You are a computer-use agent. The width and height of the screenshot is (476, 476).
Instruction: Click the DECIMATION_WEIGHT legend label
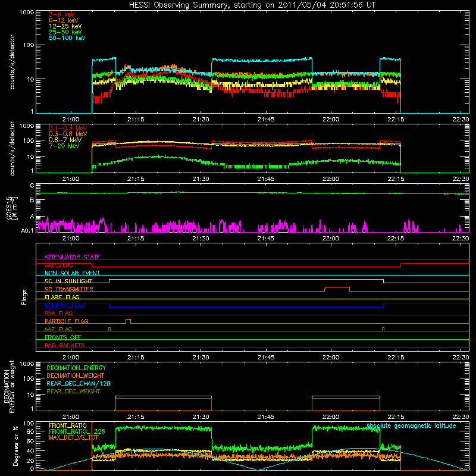tap(76, 376)
